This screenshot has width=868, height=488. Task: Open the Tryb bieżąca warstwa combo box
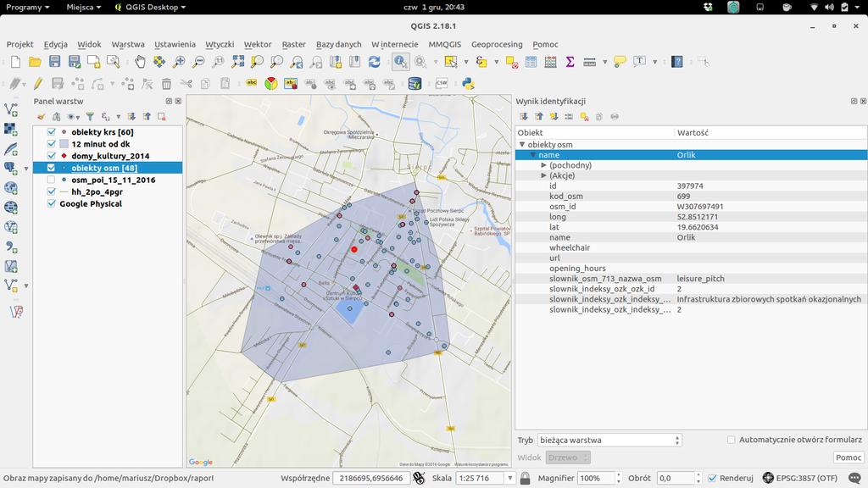(609, 441)
